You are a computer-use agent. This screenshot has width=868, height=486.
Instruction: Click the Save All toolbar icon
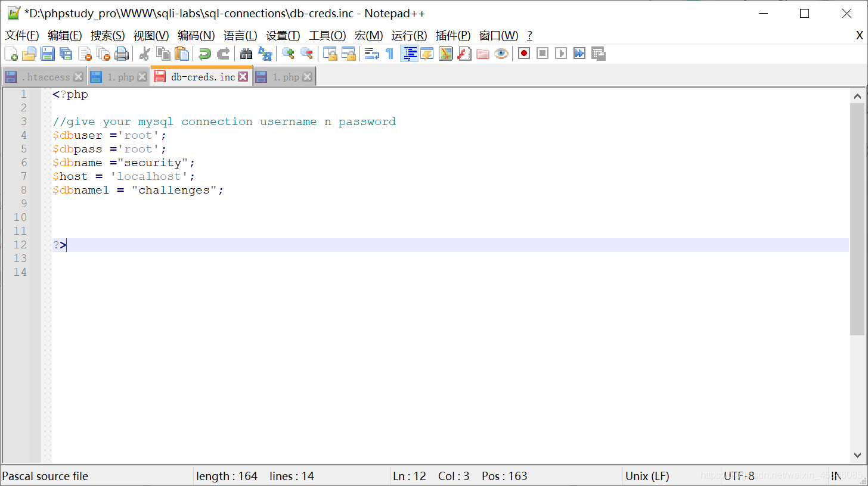coord(66,54)
